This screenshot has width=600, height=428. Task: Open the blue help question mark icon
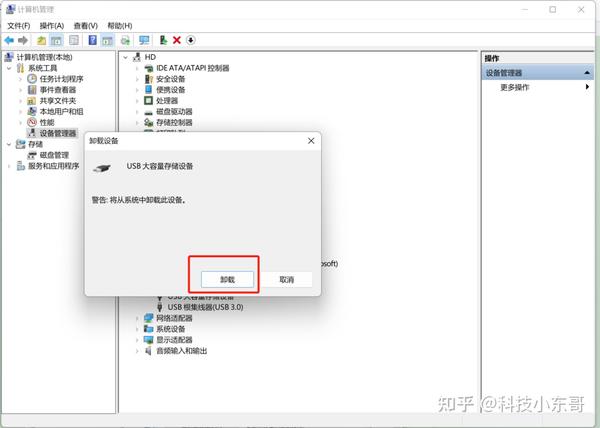[93, 40]
